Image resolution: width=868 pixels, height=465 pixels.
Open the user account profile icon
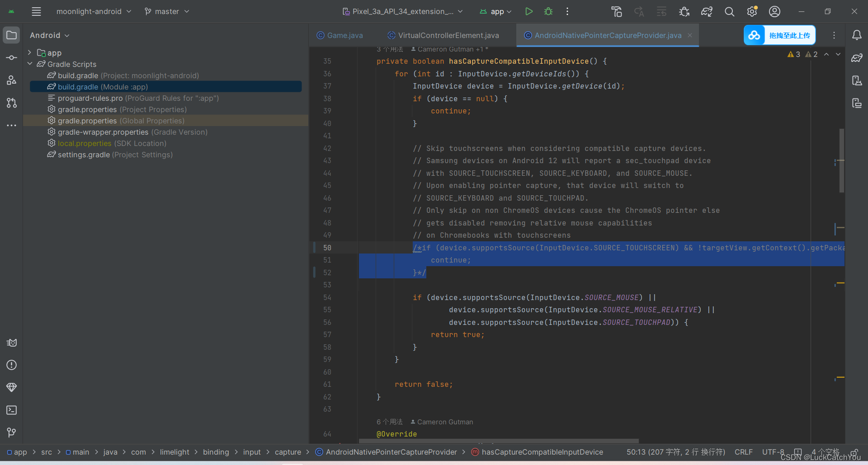click(x=775, y=11)
